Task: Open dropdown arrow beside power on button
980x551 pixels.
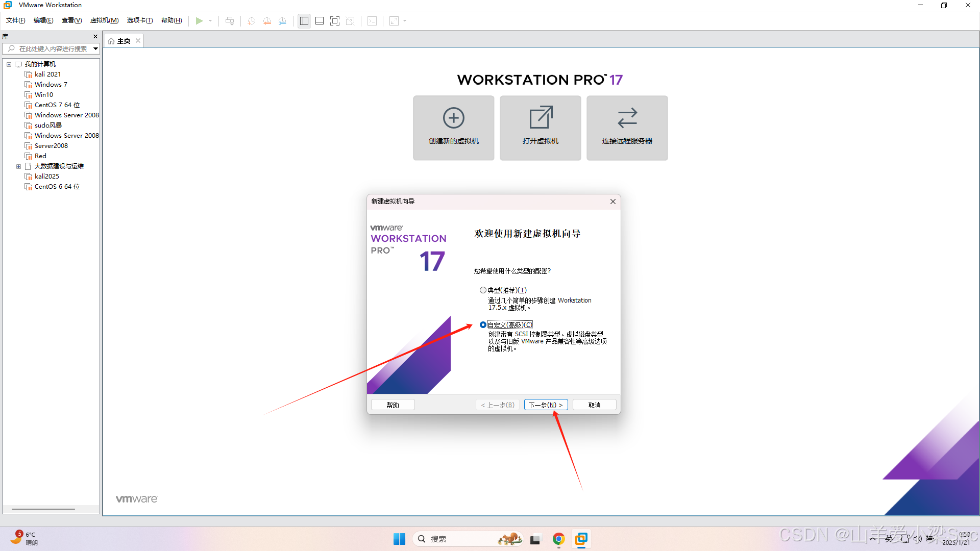Action: [x=210, y=21]
